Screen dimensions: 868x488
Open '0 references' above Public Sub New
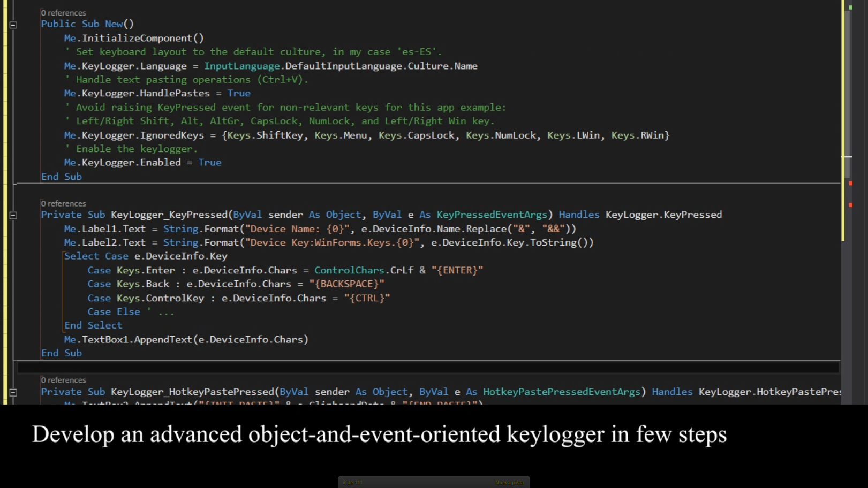(63, 12)
